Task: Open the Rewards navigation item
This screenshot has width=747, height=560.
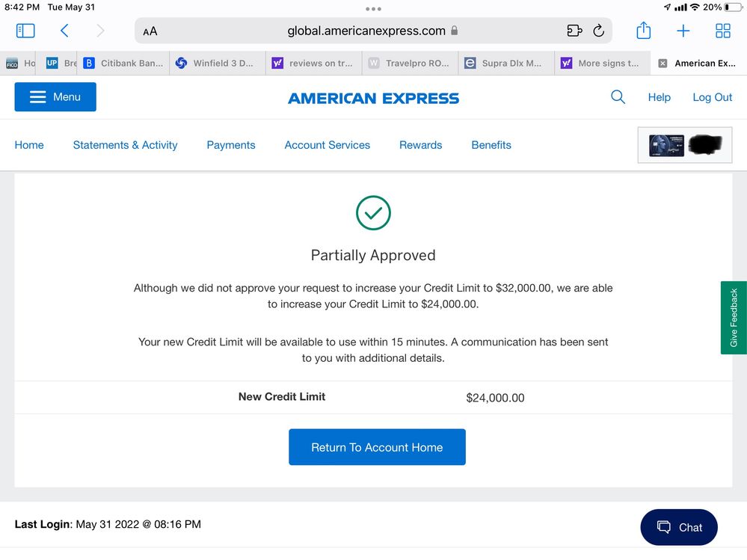Action: click(420, 145)
